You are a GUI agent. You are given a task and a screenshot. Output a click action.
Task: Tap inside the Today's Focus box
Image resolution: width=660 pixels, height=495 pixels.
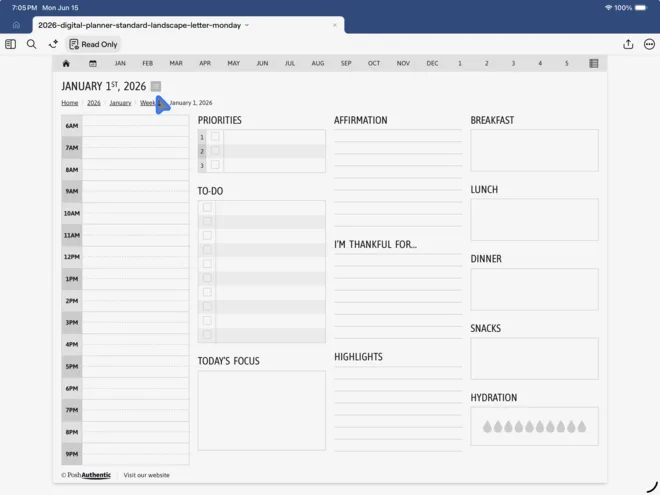coord(261,410)
